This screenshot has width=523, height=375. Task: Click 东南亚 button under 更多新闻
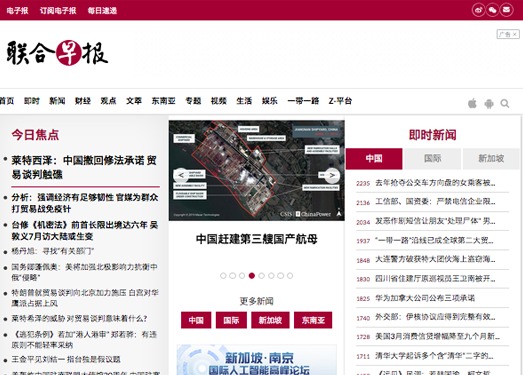pos(313,320)
